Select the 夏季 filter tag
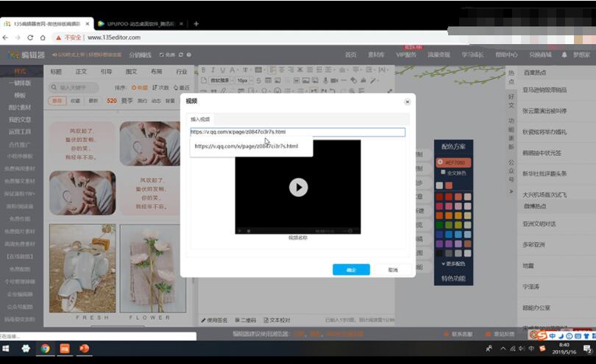This screenshot has height=364, width=596. (x=127, y=101)
